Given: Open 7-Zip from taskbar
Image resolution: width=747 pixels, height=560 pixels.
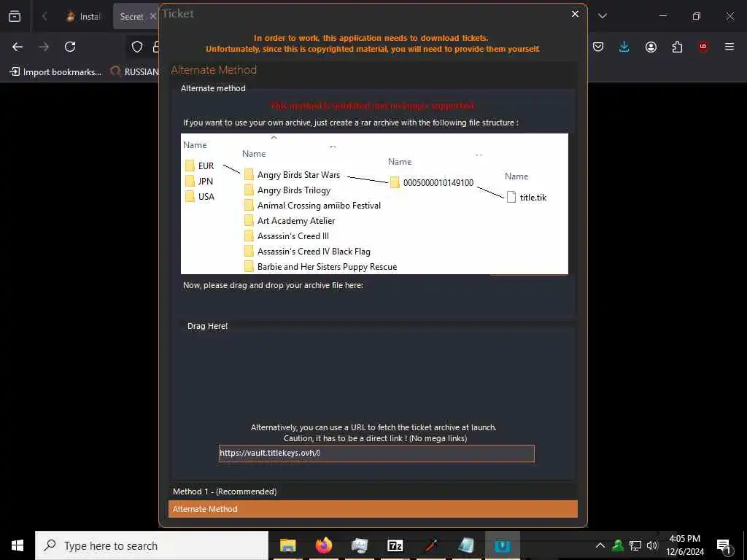Looking at the screenshot, I should (x=395, y=545).
